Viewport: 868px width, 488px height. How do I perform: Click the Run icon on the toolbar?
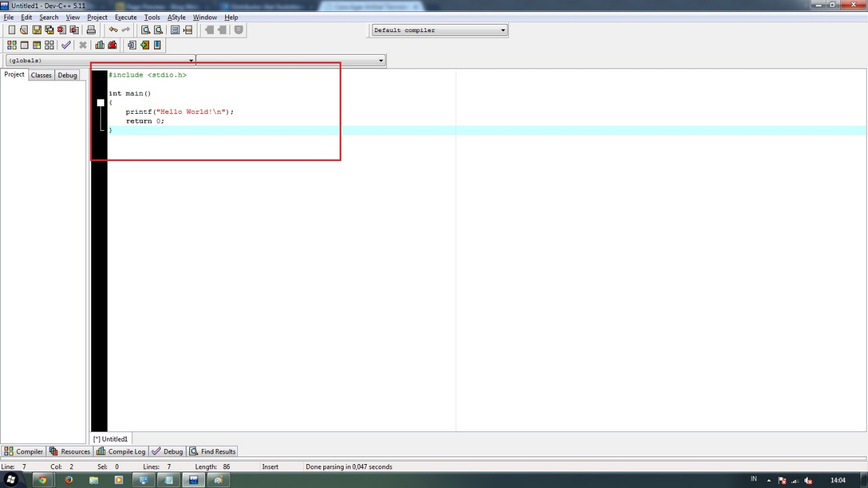[x=23, y=45]
